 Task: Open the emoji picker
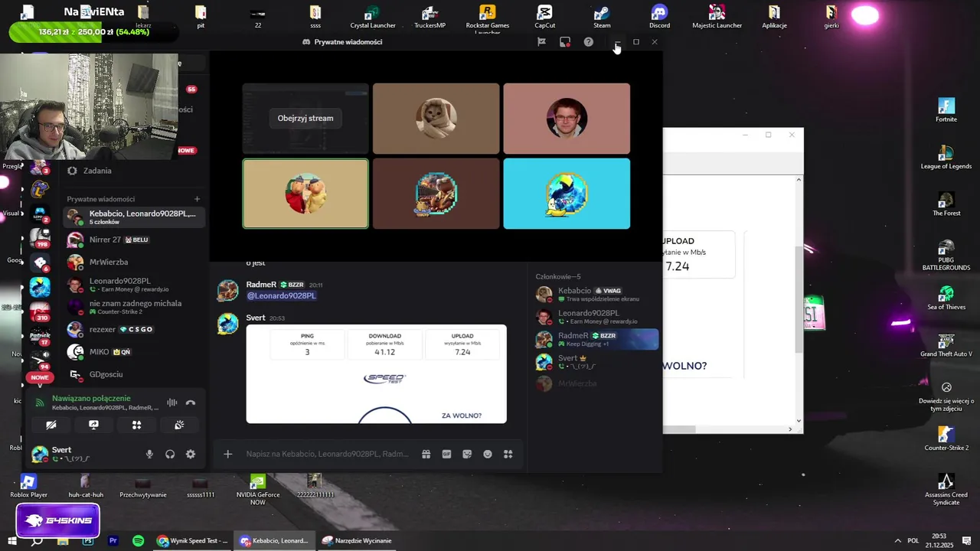[x=488, y=454]
